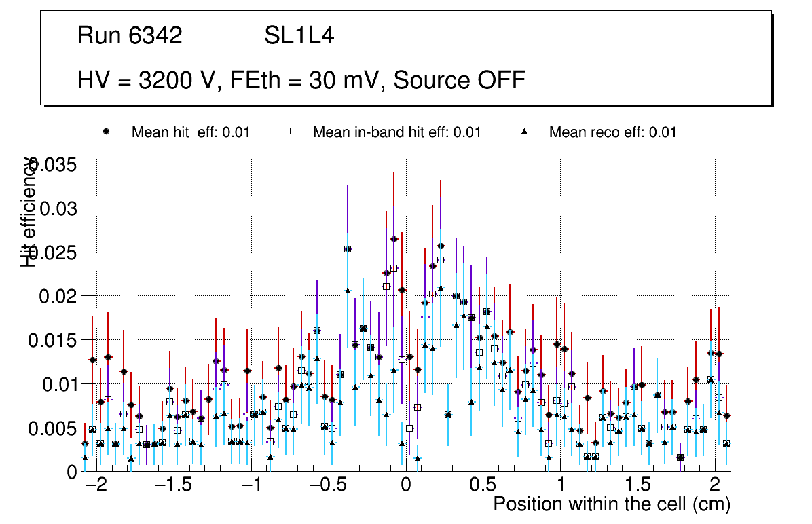Click the filled circle marker in the legend
Viewport: 812px width, 524px height.
[106, 132]
